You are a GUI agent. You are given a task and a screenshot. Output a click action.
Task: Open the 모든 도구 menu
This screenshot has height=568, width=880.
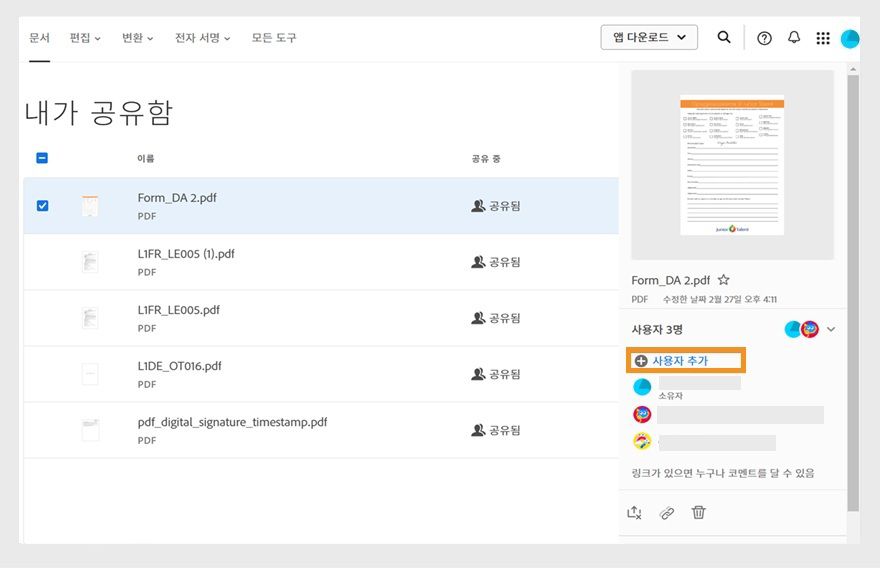tap(274, 38)
